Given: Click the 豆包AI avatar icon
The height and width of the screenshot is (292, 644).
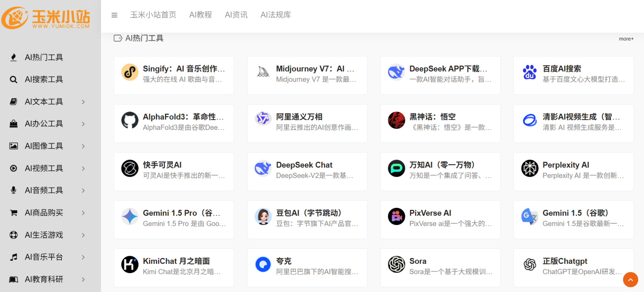Looking at the screenshot, I should [x=263, y=216].
